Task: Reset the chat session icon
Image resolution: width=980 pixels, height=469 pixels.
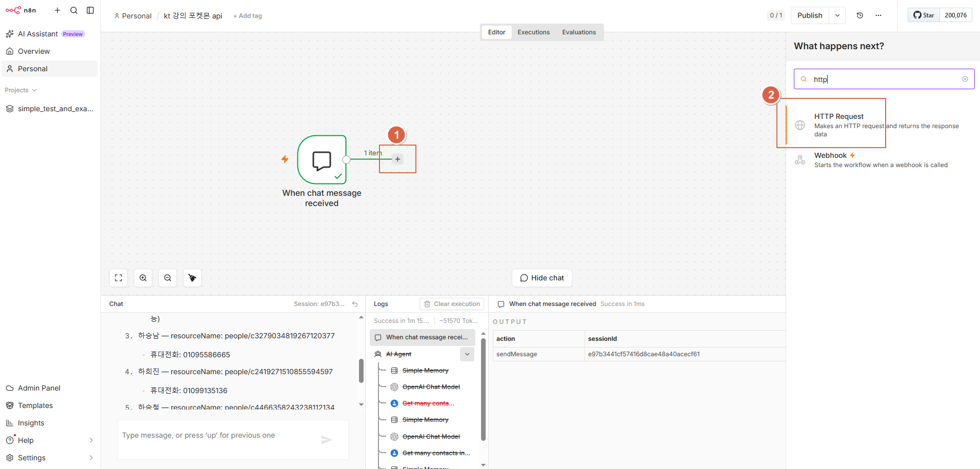Action: click(x=355, y=304)
